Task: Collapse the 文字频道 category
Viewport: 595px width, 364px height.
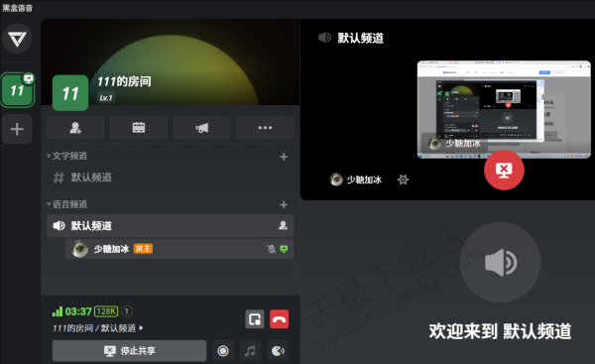Action: tap(66, 156)
